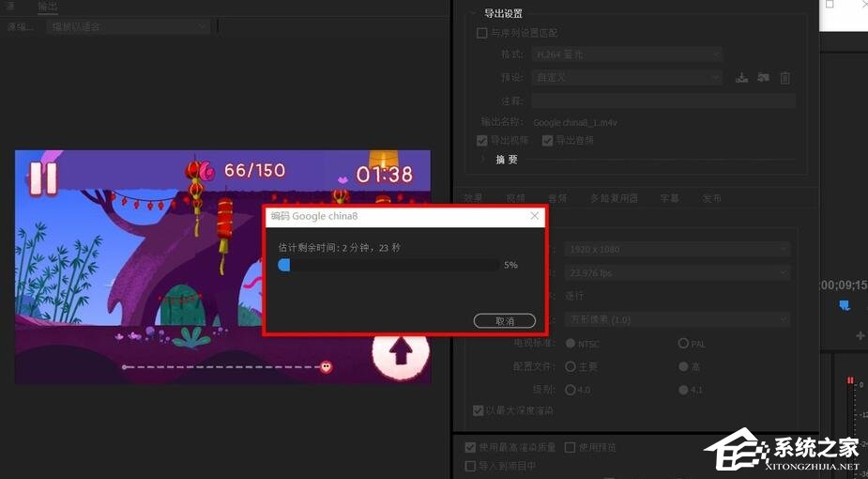Screen dimensions: 868x479
Task: Toggle 使用最高渲染质量 checkbox
Action: point(470,447)
